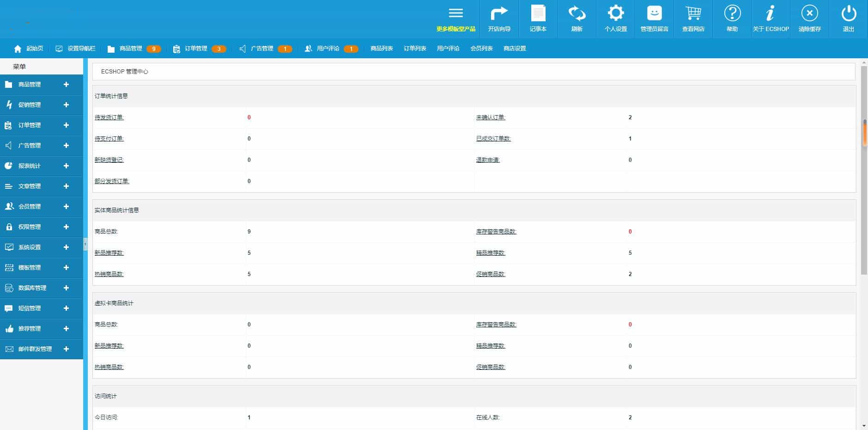
Task: Open the 帮助 help icon
Action: [x=732, y=18]
